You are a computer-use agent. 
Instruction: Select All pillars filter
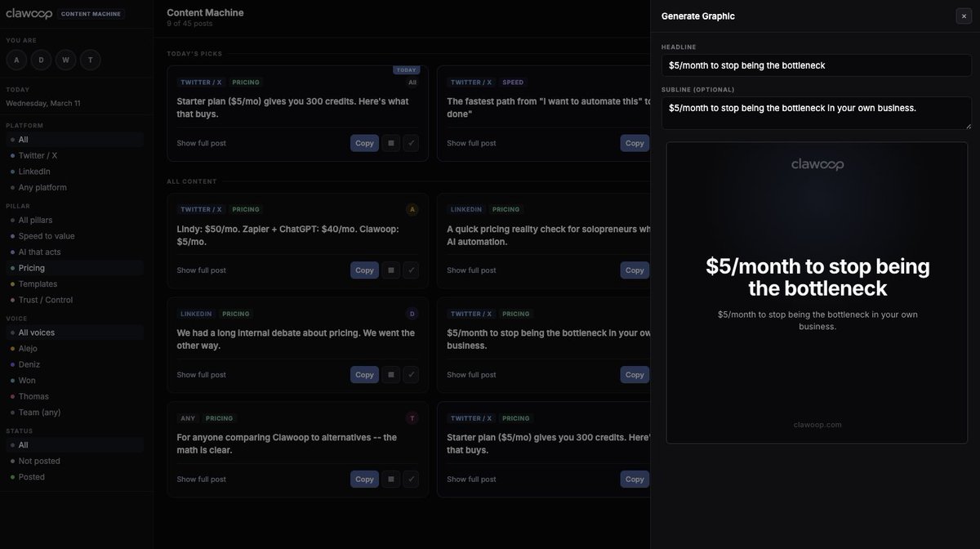[75, 220]
